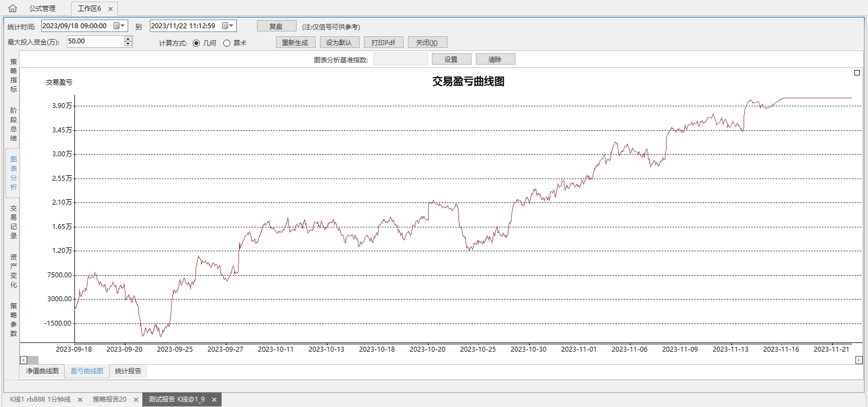This screenshot has height=407, width=868.
Task: Click the 图表分析基准指数 input field
Action: [400, 59]
